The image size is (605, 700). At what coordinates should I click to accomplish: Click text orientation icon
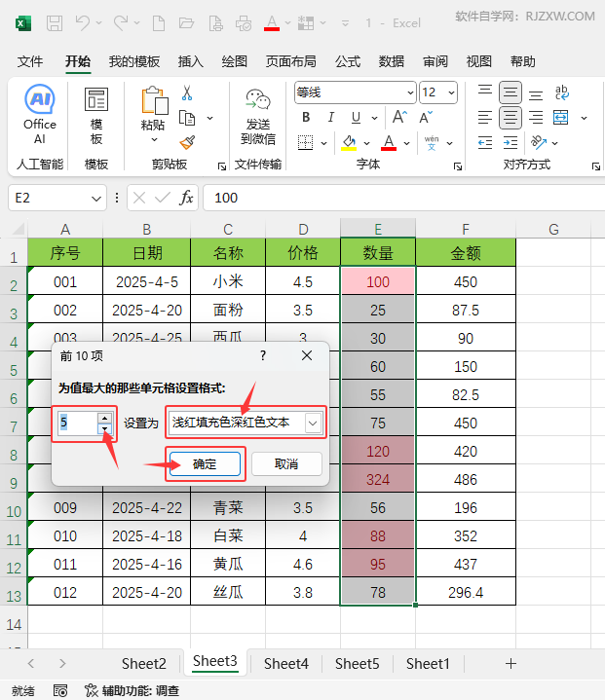point(539,142)
